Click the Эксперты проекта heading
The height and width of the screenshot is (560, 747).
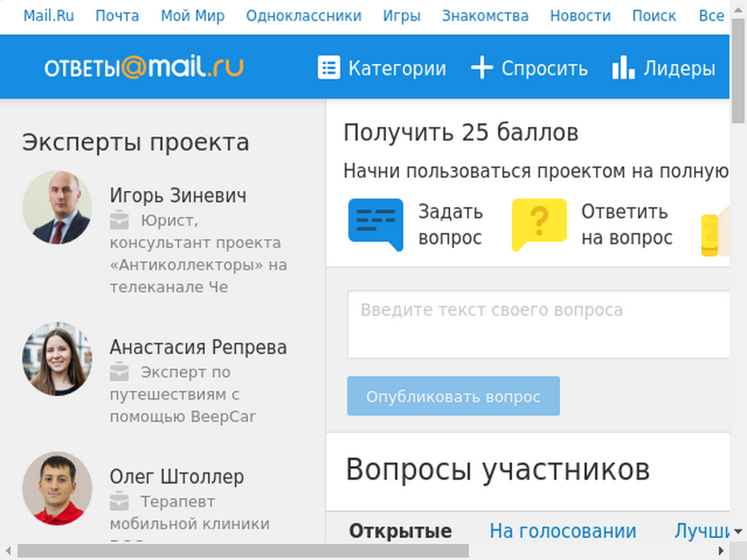135,142
